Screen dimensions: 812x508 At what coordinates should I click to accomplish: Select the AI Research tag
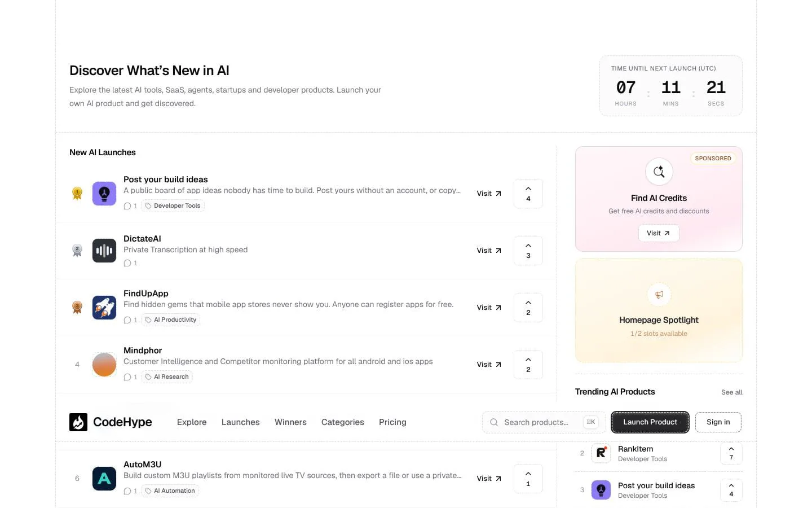pyautogui.click(x=167, y=377)
